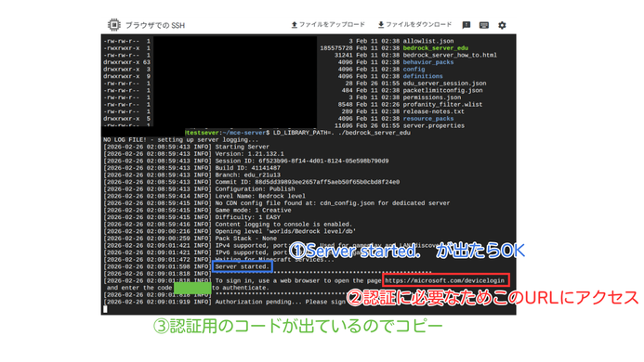Screen dimensions: 644x362
Task: Click the Starting Server log text
Action: (243, 147)
